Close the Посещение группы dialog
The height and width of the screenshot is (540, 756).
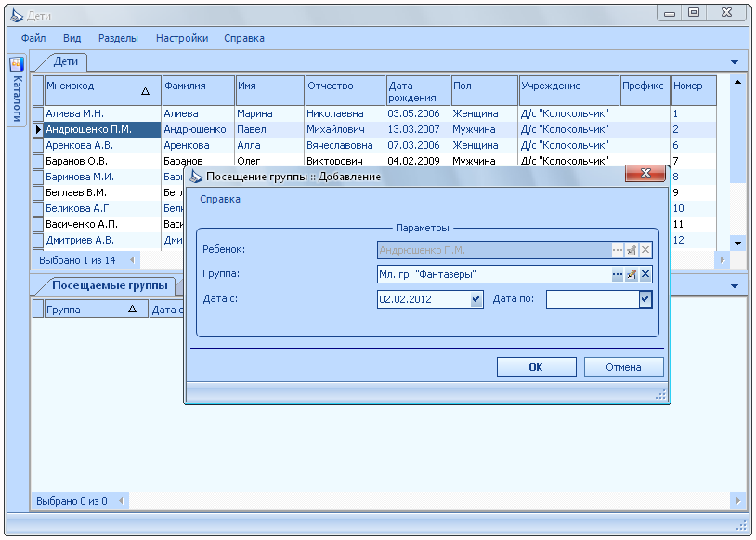click(x=646, y=173)
